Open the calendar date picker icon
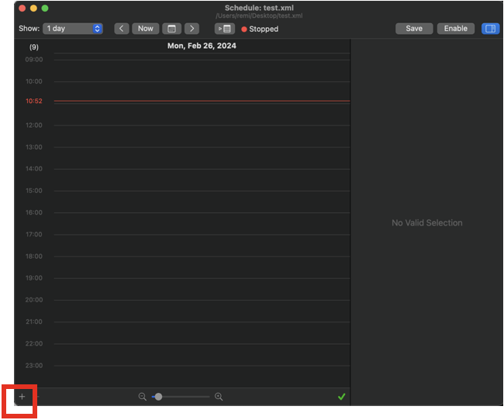 (171, 29)
